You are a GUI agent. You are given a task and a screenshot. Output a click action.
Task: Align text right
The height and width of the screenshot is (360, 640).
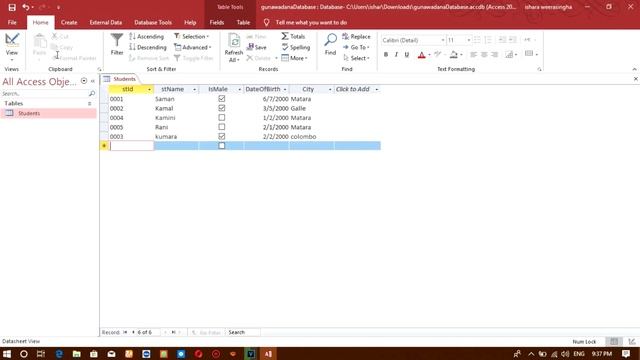click(x=494, y=54)
